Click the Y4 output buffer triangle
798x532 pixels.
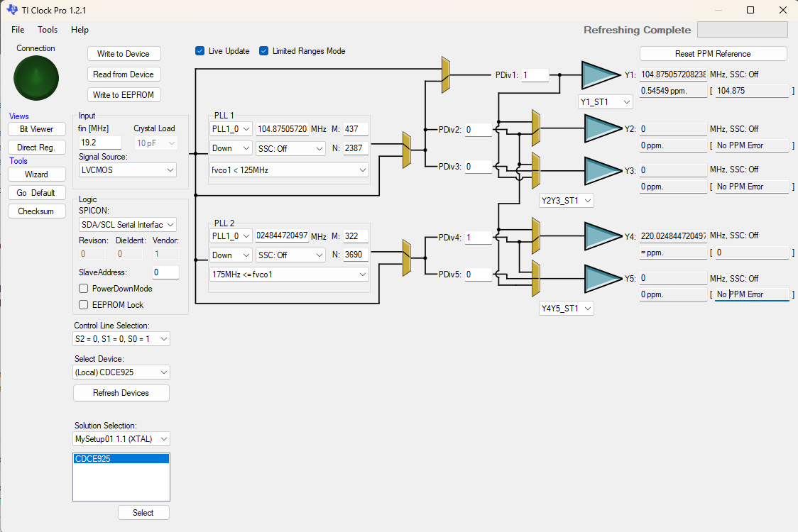[603, 236]
